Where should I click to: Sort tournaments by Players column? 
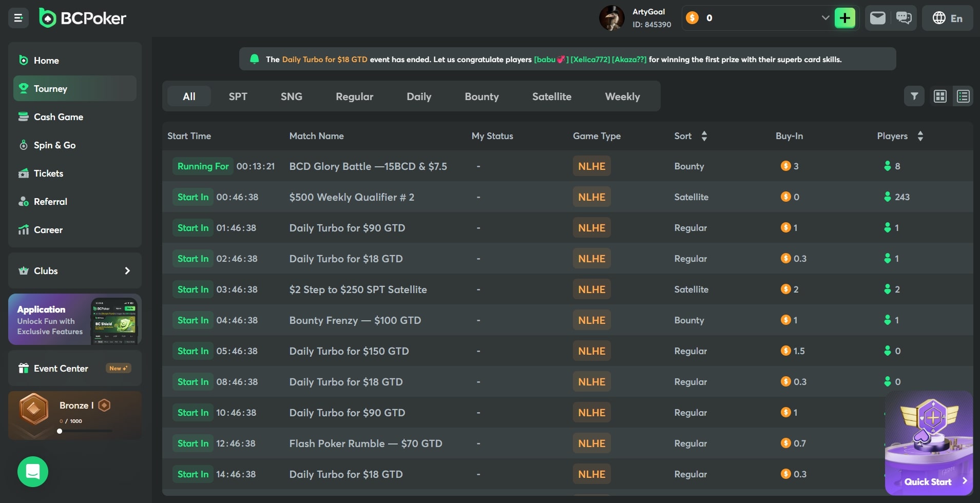(x=920, y=136)
